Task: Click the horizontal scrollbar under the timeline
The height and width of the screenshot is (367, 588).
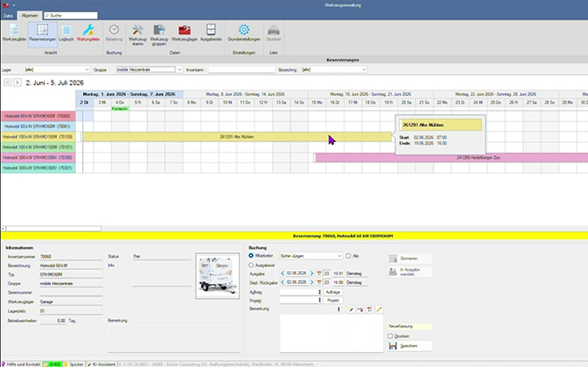Action: click(x=53, y=228)
